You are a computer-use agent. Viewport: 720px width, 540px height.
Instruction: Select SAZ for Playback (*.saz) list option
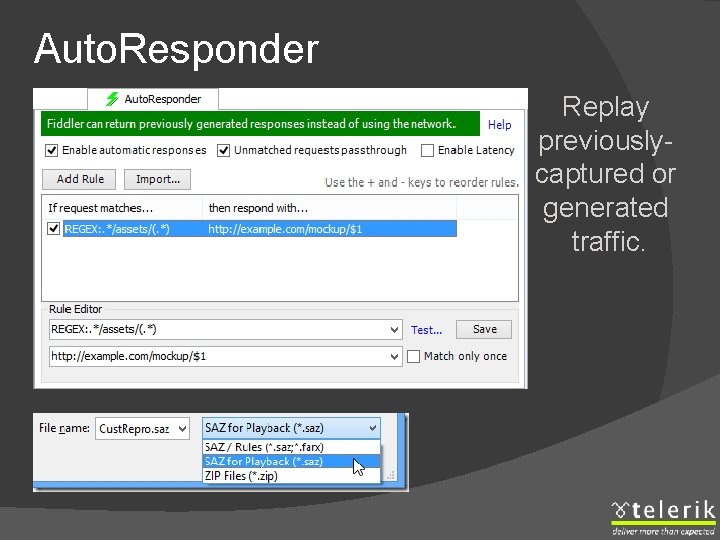[291, 461]
